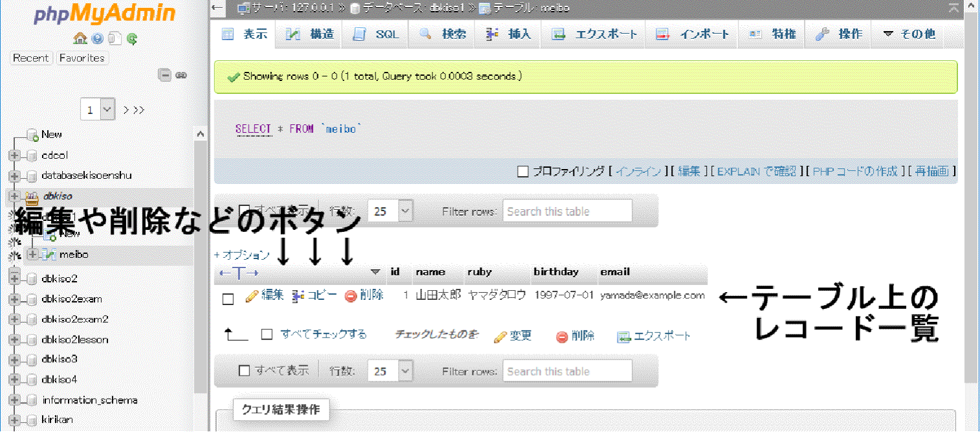The width and height of the screenshot is (980, 432).
Task: Tick the checkbox for the 山田太郎 row
Action: 228,299
